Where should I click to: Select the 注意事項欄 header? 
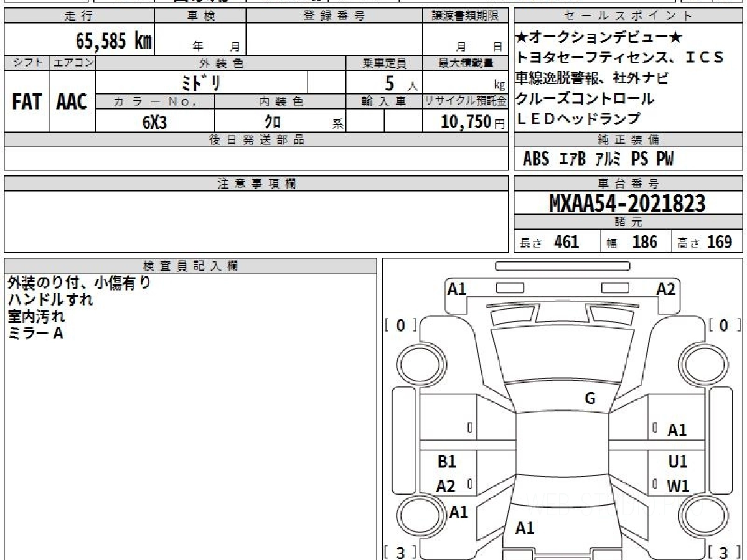(256, 184)
